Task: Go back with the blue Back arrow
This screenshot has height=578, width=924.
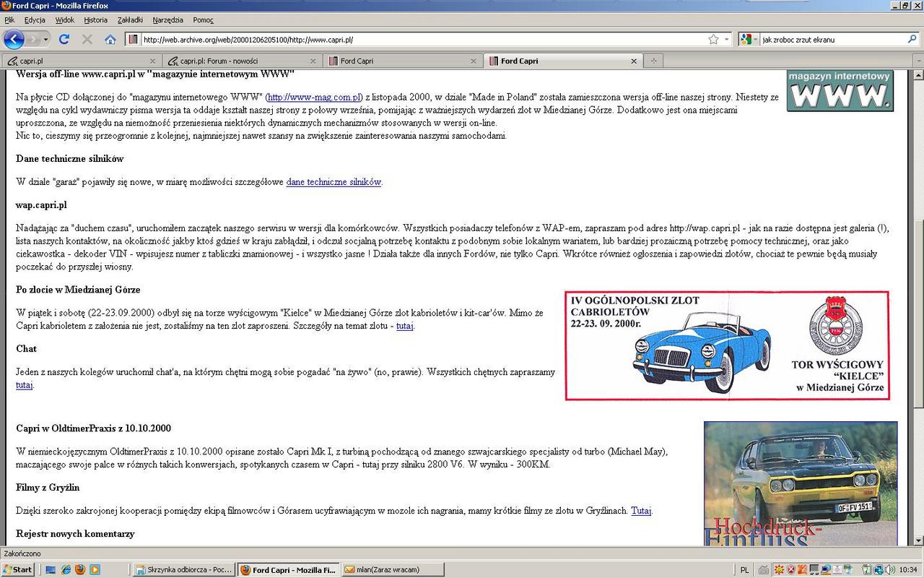Action: (14, 39)
